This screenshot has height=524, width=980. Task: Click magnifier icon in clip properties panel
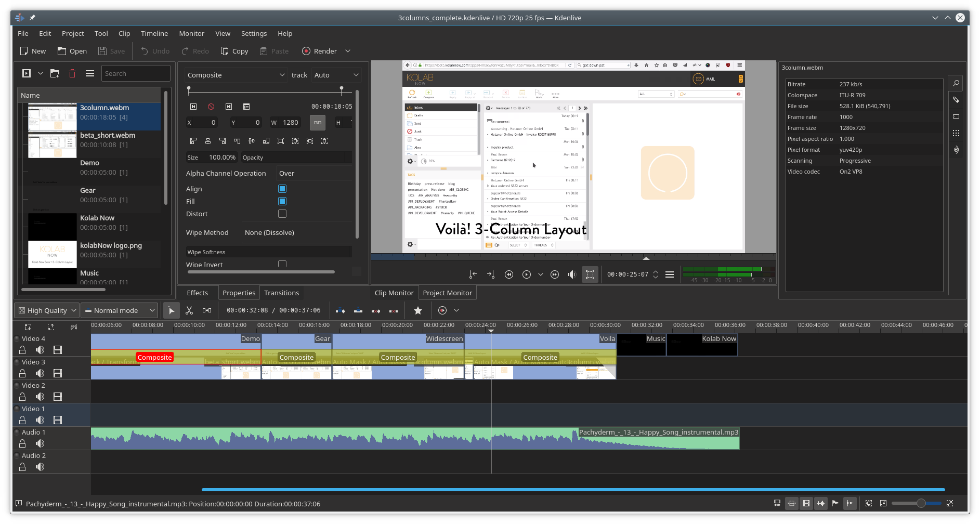956,83
